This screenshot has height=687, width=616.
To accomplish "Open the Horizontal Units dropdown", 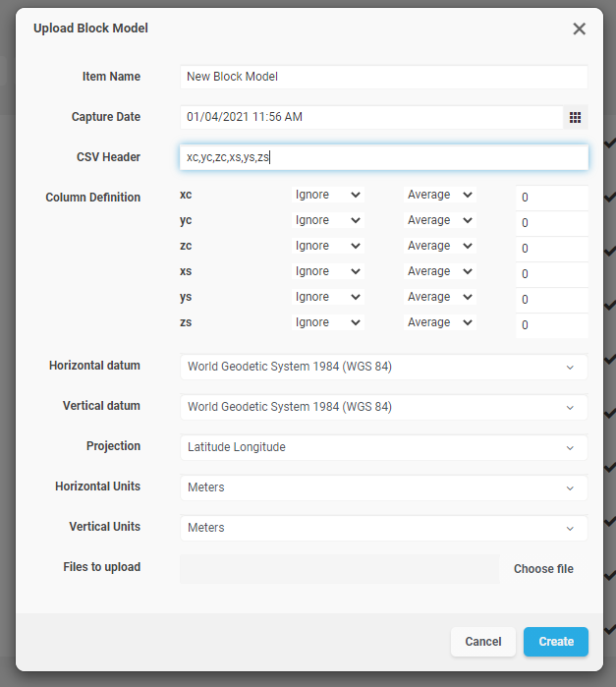I will coord(383,487).
